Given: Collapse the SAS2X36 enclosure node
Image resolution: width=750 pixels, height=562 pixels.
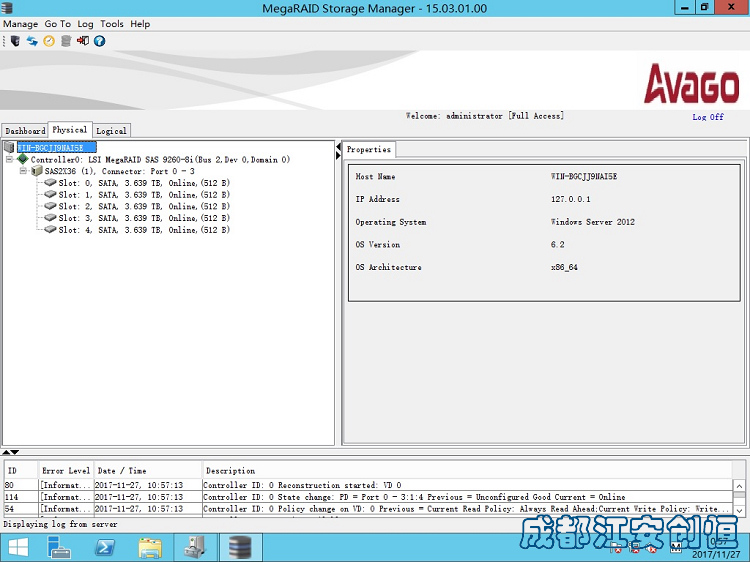Looking at the screenshot, I should [23, 171].
